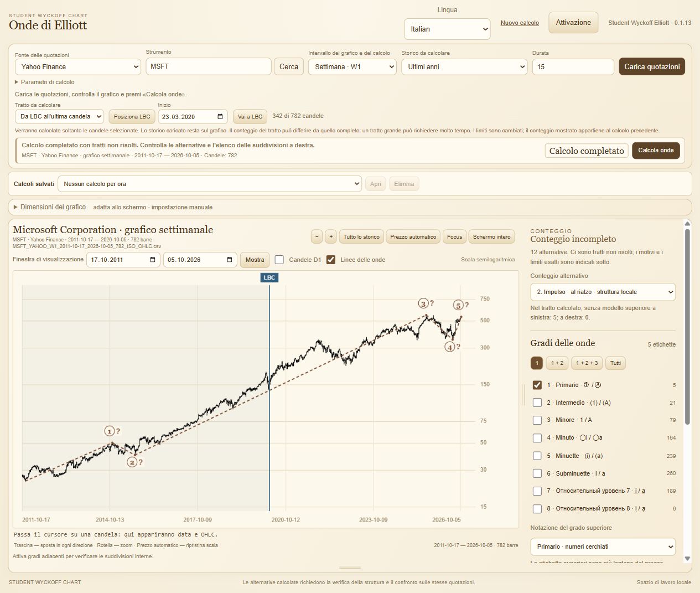700x593 pixels.
Task: Select the 1 wave-degree filter pill
Action: coord(537,363)
